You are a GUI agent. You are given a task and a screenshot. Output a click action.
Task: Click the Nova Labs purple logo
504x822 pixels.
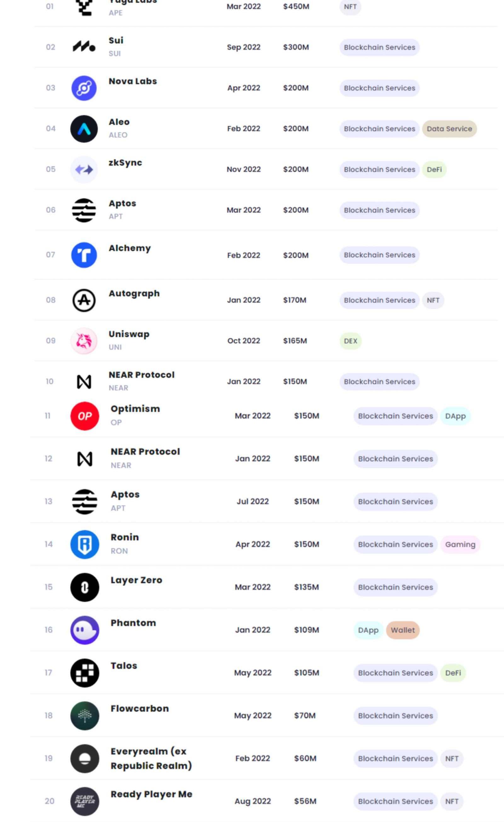pyautogui.click(x=84, y=88)
